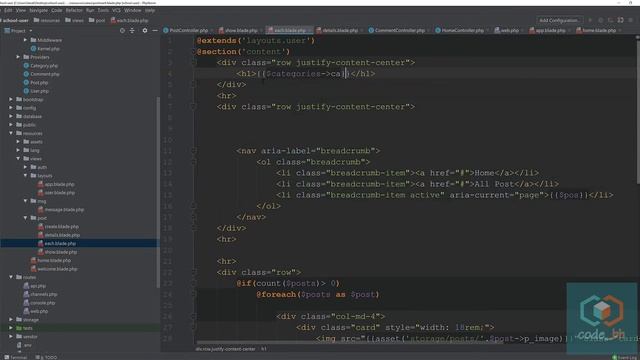Expand the public folder

(11, 125)
